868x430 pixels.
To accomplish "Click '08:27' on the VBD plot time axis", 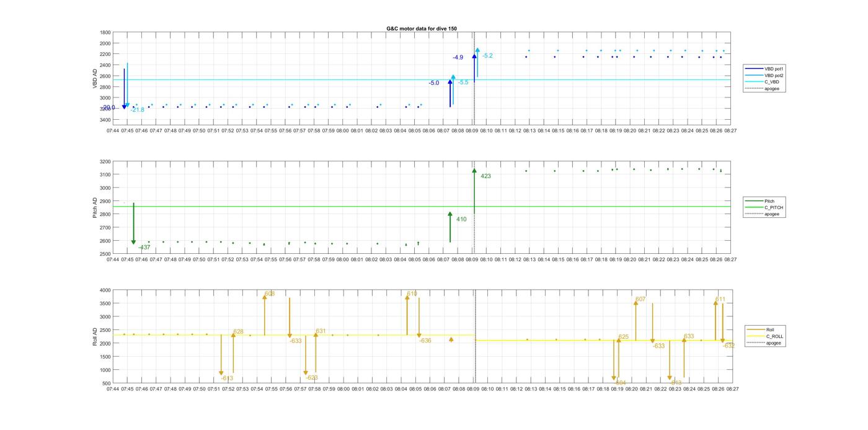I will [x=730, y=131].
